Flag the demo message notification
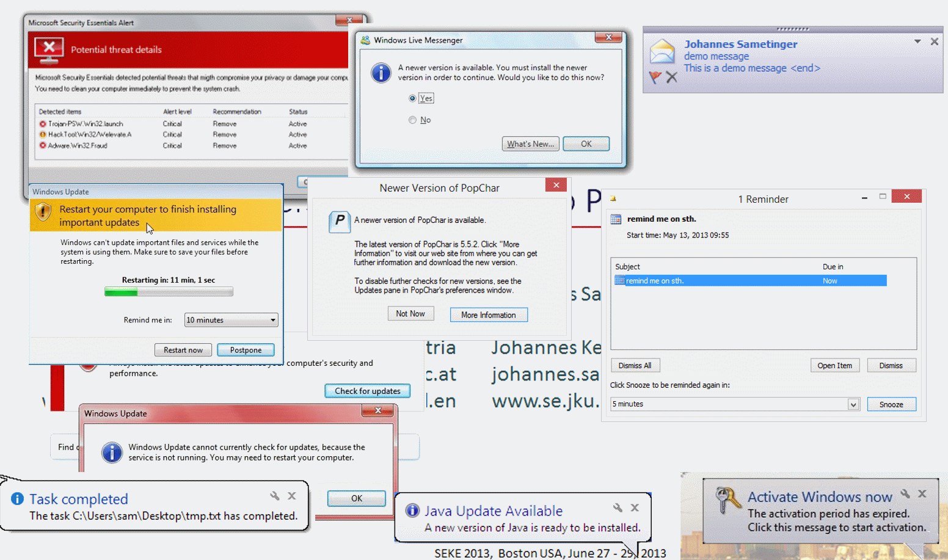This screenshot has width=948, height=560. 655,78
